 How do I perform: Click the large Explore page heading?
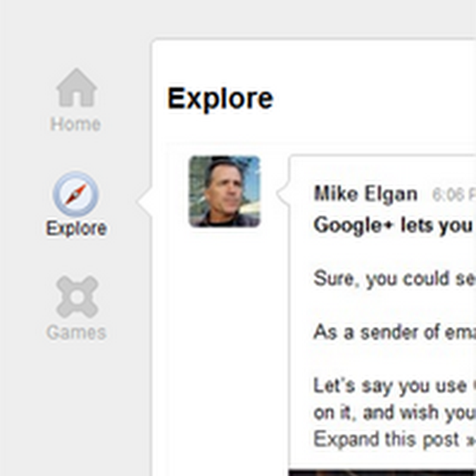pos(220,99)
